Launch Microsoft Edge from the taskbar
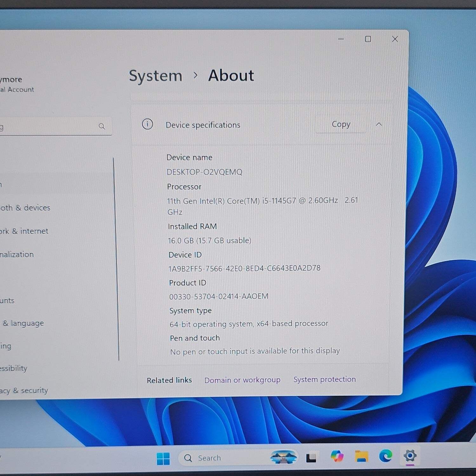 click(386, 456)
